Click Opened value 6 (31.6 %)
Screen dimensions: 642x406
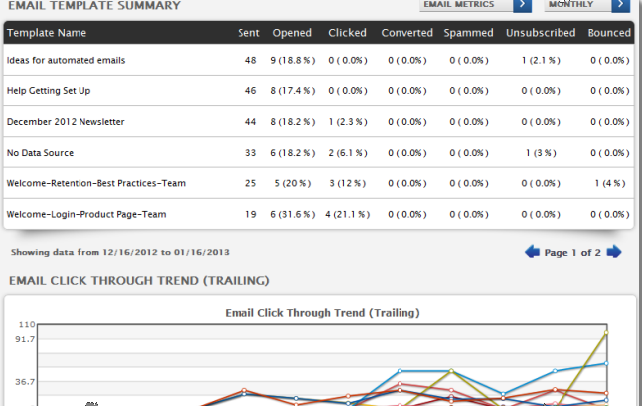coord(293,214)
